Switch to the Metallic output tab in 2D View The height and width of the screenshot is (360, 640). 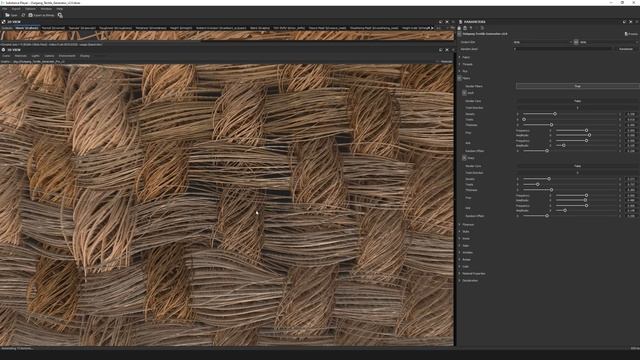(151, 28)
